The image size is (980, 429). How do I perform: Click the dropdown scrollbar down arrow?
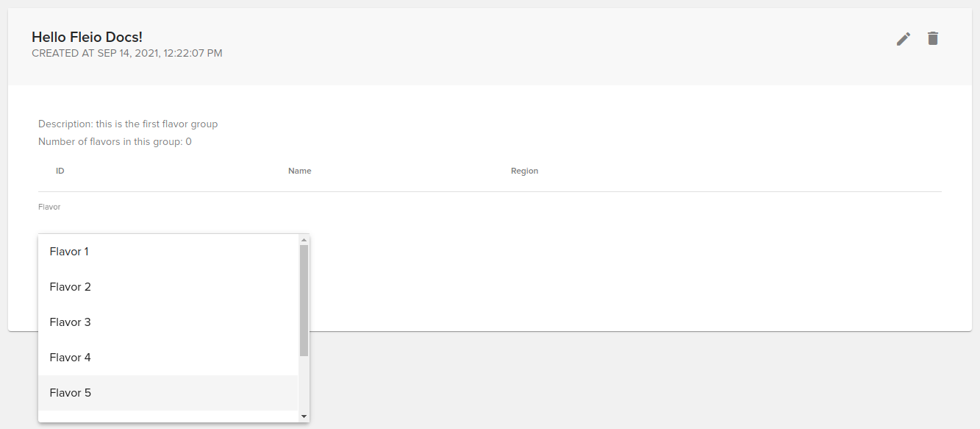pyautogui.click(x=304, y=416)
